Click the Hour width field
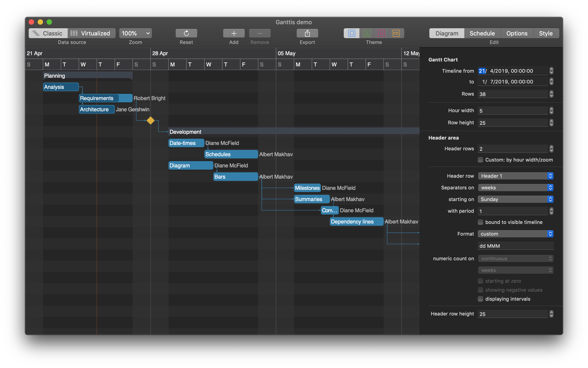Image resolution: width=588 pixels, height=368 pixels. coord(513,110)
